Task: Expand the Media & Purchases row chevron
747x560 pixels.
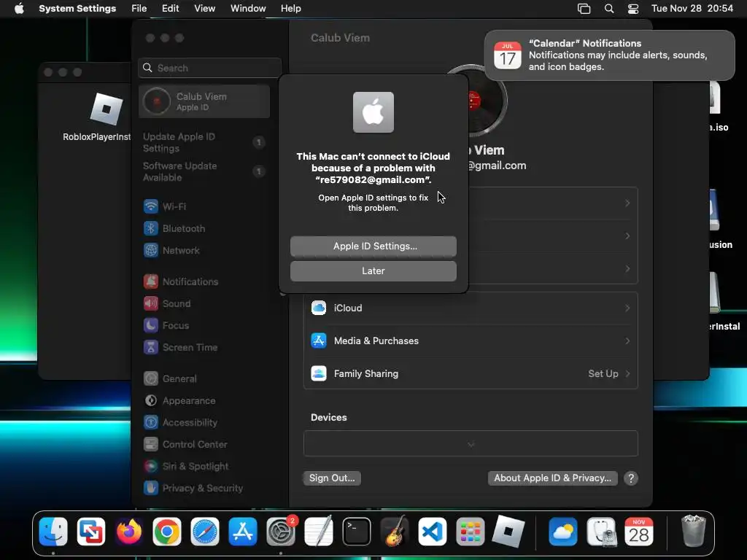Action: [x=627, y=341]
